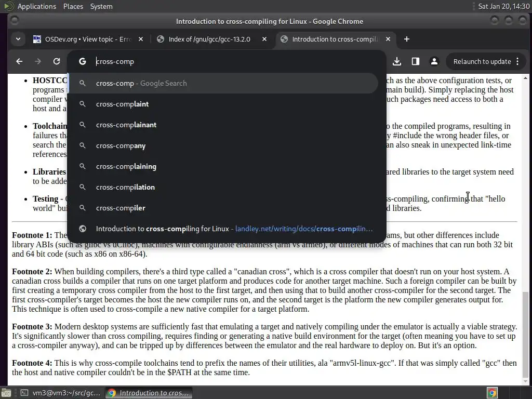This screenshot has height=399, width=532.
Task: Select cross-complainant suggestion
Action: coord(223,125)
